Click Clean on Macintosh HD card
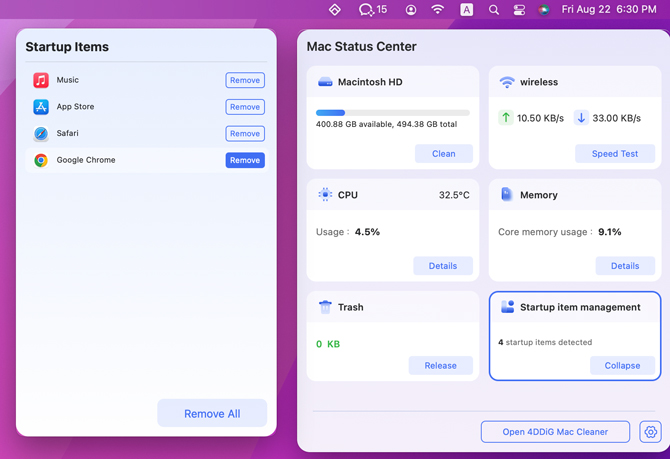 pyautogui.click(x=444, y=153)
